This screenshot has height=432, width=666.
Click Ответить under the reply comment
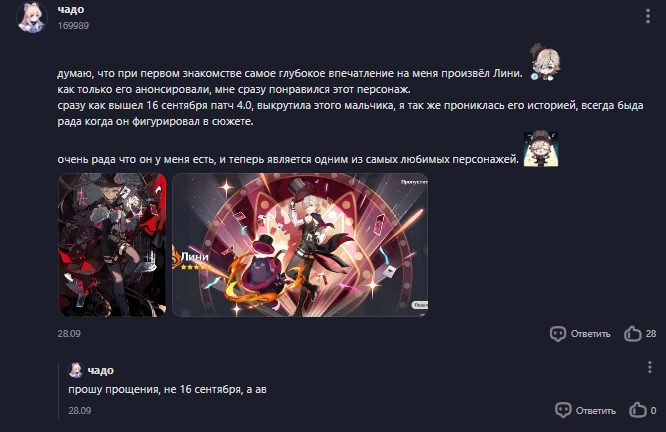[x=595, y=410]
